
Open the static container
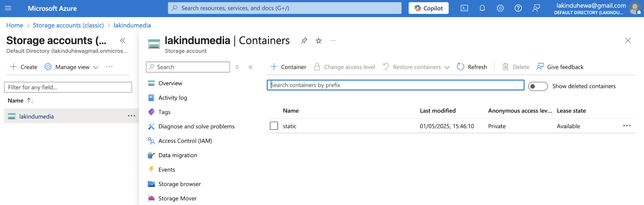289,126
